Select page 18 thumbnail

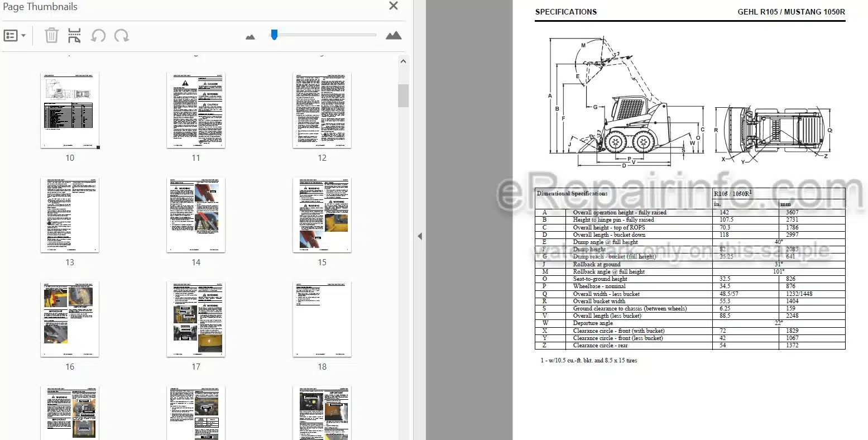tap(322, 319)
